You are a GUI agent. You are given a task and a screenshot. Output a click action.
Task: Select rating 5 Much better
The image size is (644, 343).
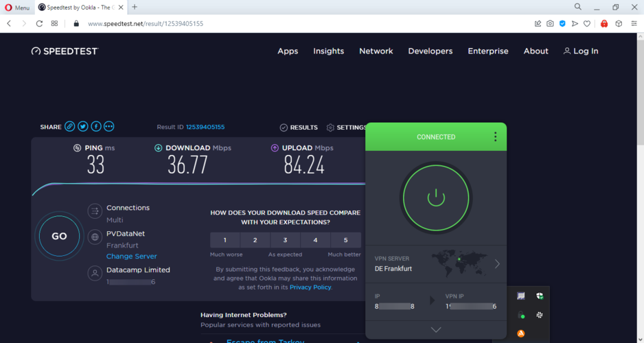point(345,240)
